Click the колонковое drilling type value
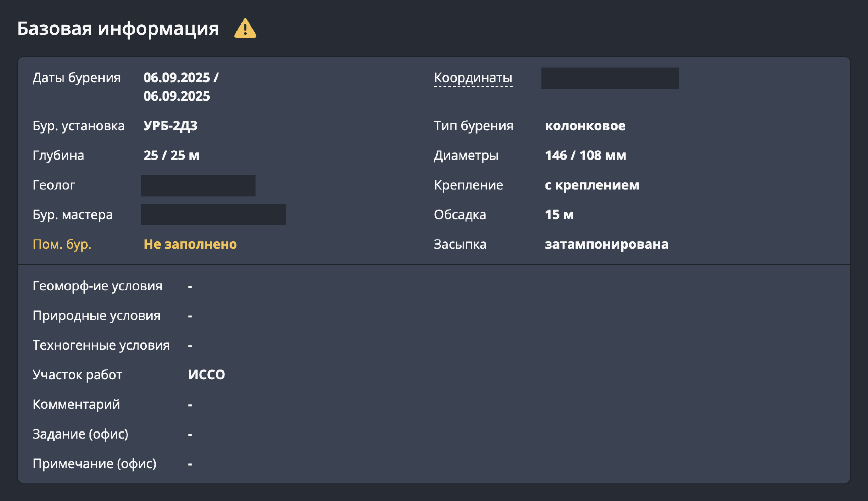 (585, 126)
